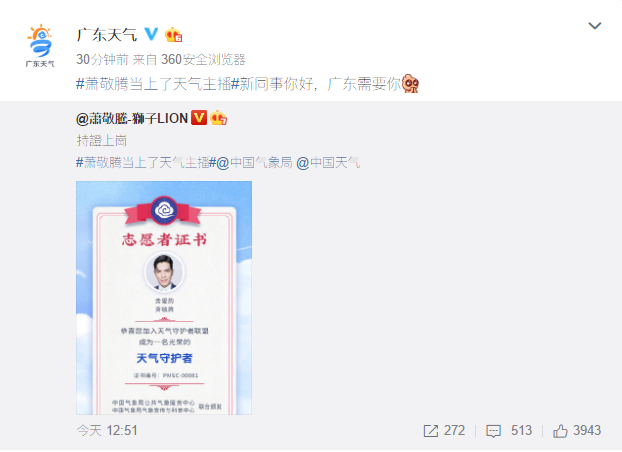Image resolution: width=622 pixels, height=452 pixels.
Task: Click the comment icon showing 513
Action: click(493, 431)
